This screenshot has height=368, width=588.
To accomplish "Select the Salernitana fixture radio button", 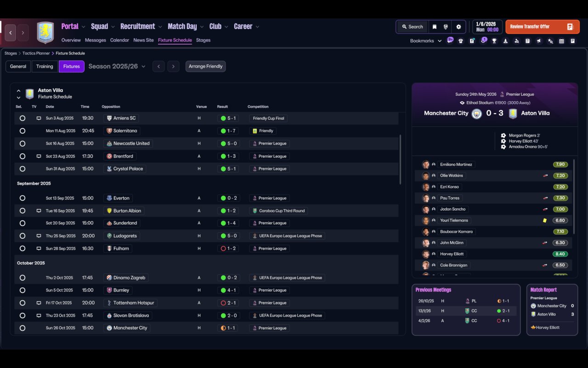I will 22,131.
